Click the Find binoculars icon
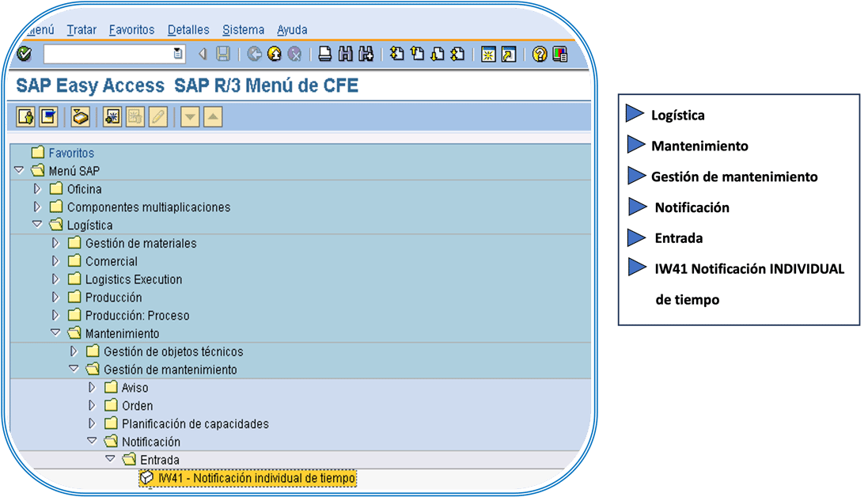Image resolution: width=868 pixels, height=497 pixels. pyautogui.click(x=346, y=54)
